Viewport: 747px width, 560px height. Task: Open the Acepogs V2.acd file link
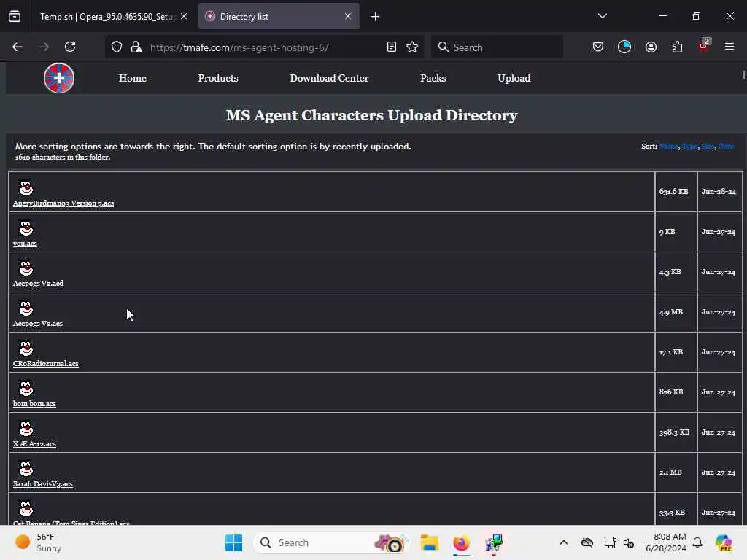(x=38, y=284)
